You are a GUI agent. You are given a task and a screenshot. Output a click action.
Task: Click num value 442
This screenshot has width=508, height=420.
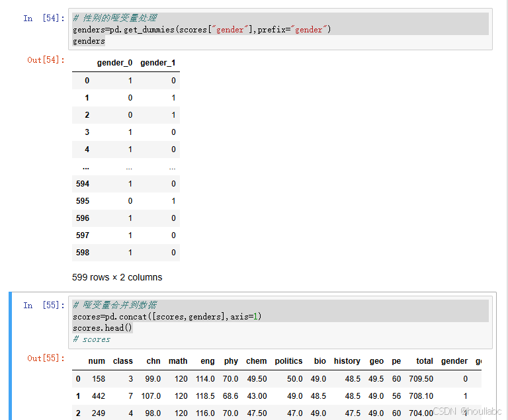pyautogui.click(x=99, y=396)
